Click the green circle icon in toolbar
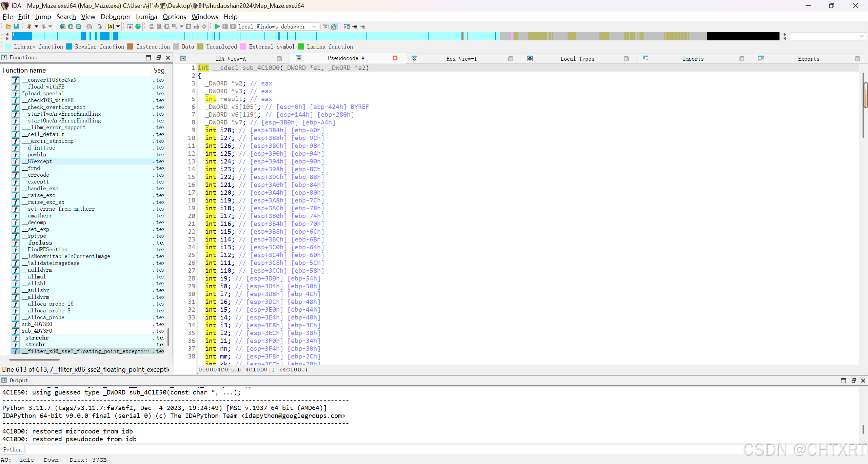The height and width of the screenshot is (464, 868). tap(138, 26)
